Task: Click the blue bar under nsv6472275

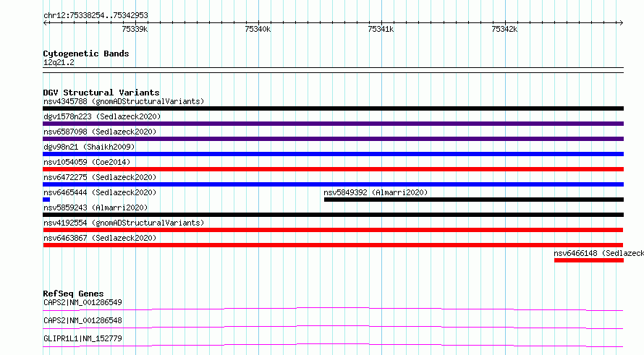Action: click(x=333, y=184)
